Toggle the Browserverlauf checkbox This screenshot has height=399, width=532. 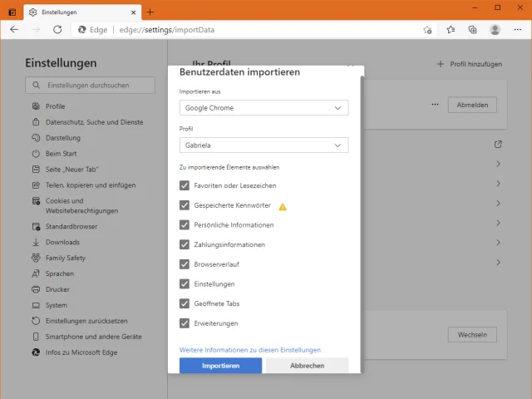pyautogui.click(x=185, y=264)
